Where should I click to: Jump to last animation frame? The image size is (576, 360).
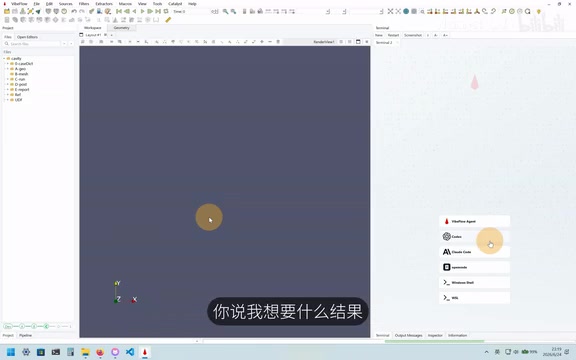[158, 11]
